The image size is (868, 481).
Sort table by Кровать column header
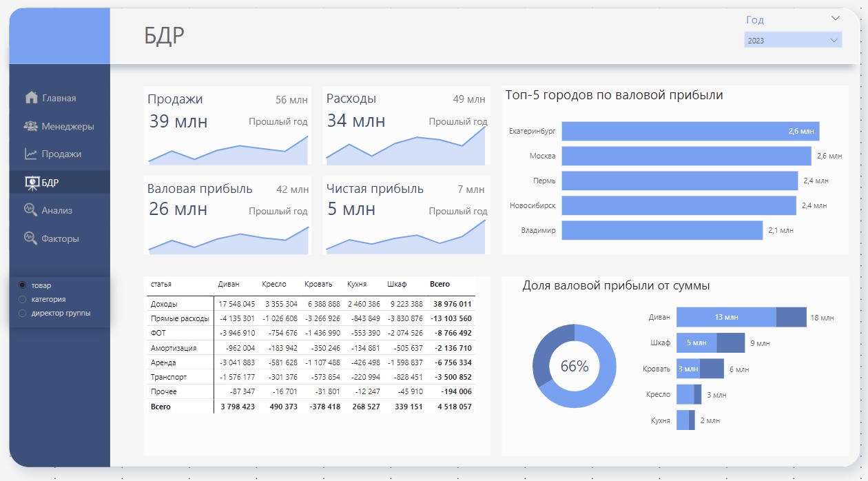tap(318, 284)
